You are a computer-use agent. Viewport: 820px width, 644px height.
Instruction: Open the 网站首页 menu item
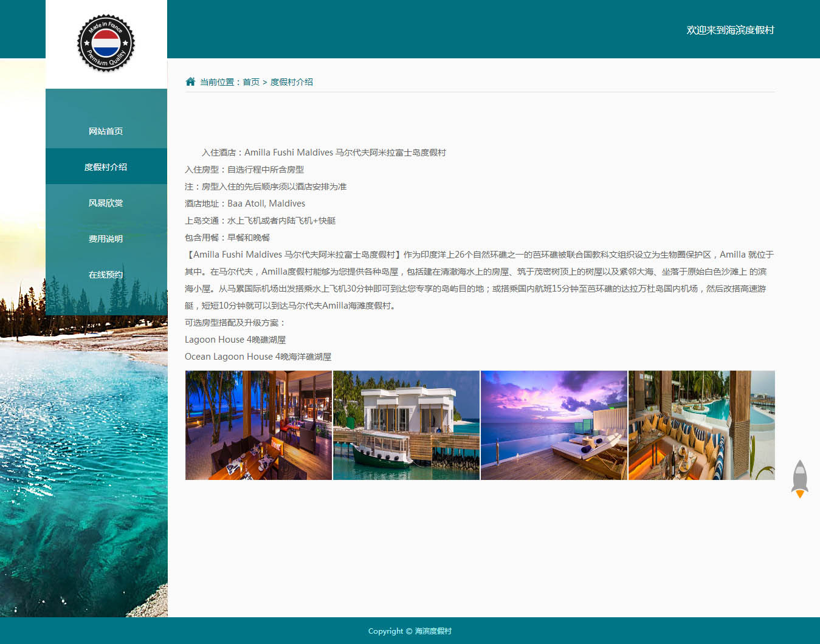[106, 131]
